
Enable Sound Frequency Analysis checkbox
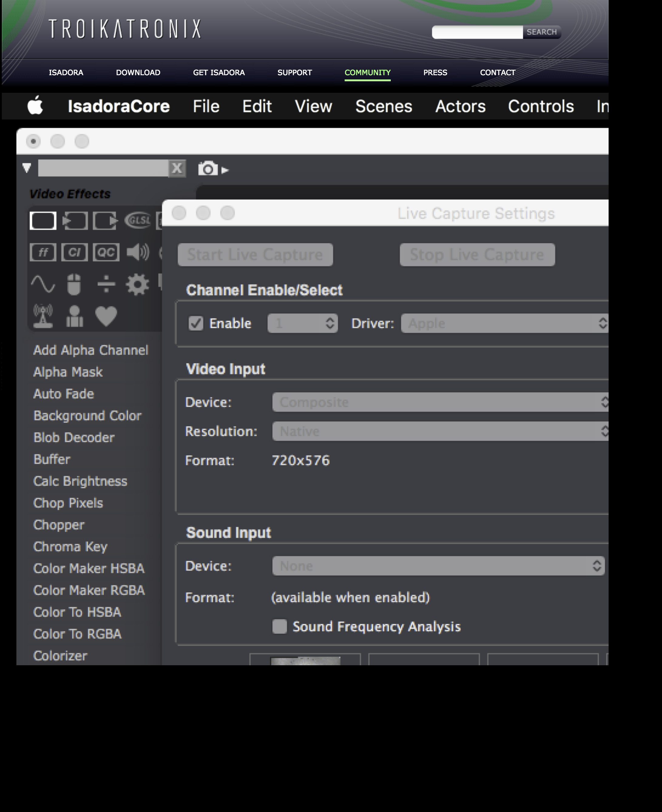279,626
